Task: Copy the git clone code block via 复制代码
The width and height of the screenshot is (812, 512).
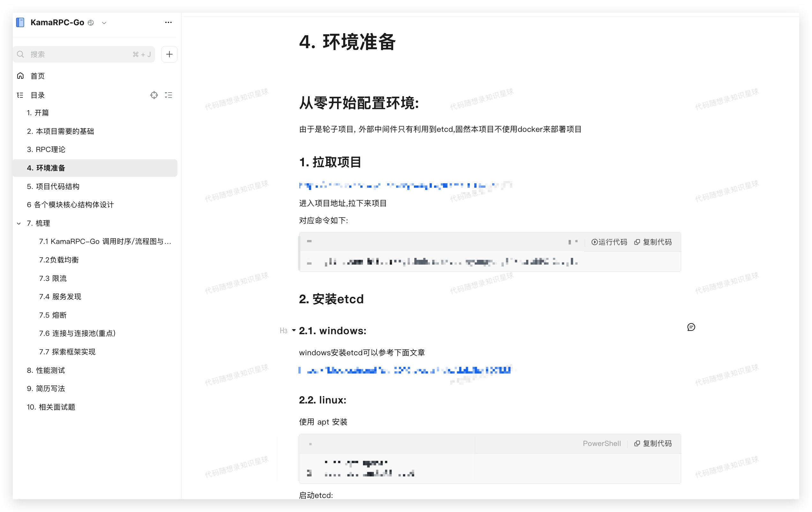Action: 653,242
